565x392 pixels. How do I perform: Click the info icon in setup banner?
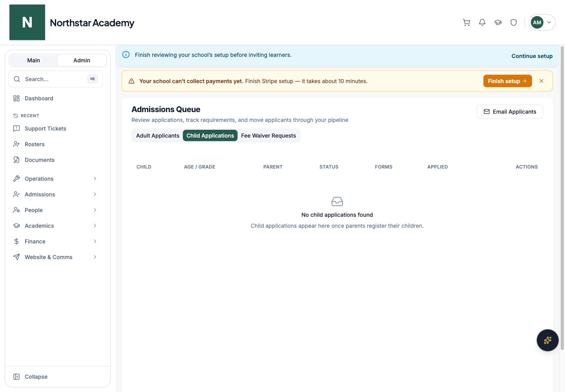pos(126,54)
